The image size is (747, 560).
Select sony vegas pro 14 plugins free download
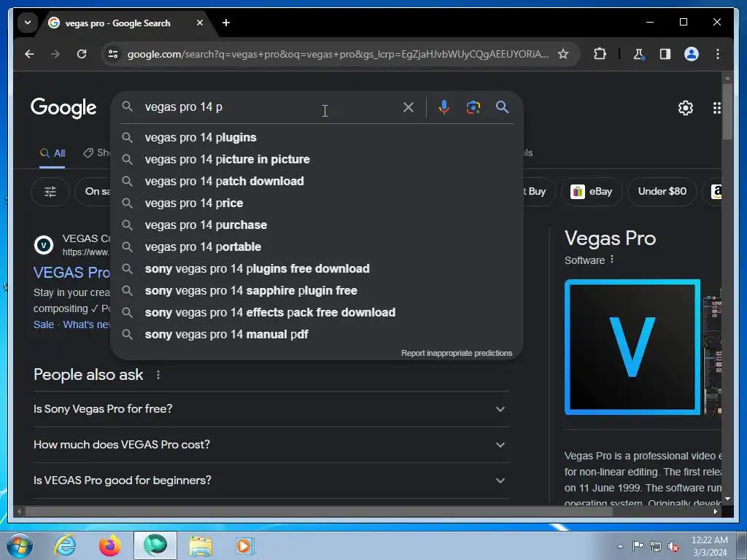click(317, 269)
